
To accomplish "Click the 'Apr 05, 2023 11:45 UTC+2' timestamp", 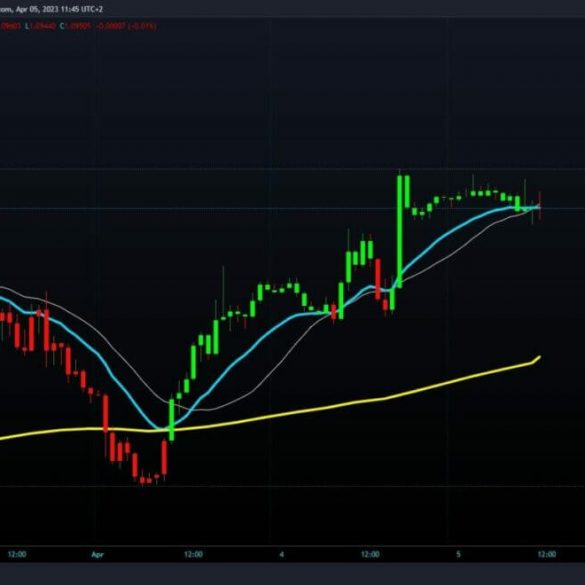I will [x=60, y=9].
